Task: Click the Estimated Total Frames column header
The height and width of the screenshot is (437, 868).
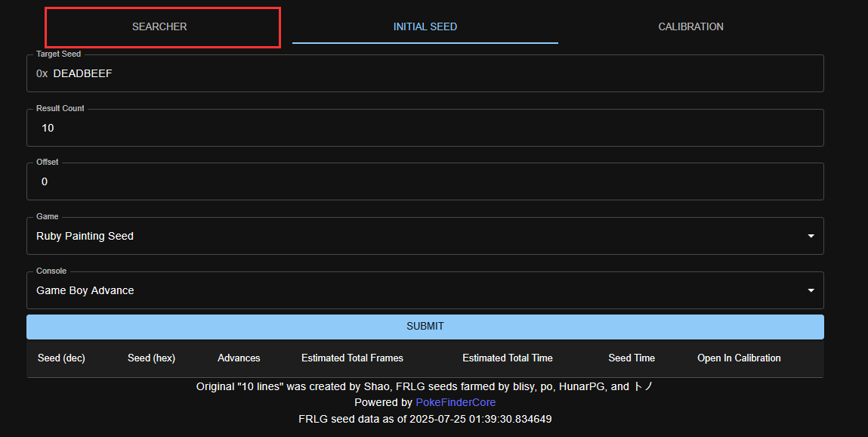Action: point(352,358)
